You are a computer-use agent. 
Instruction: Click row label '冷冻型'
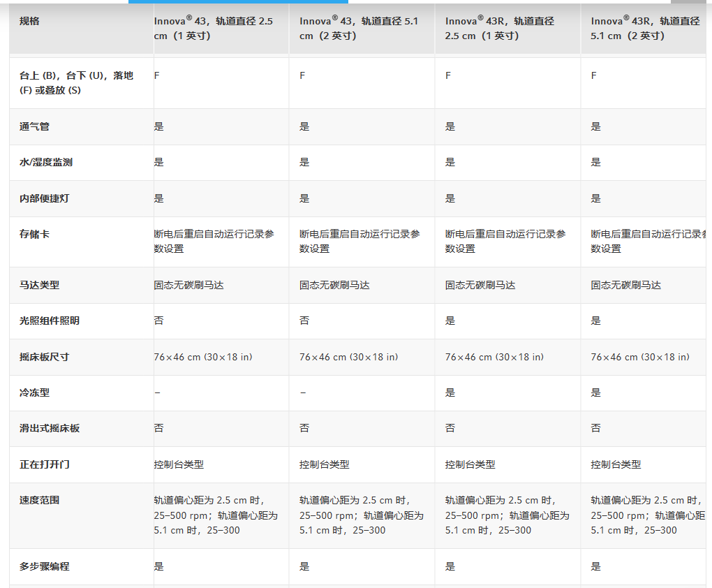(34, 392)
